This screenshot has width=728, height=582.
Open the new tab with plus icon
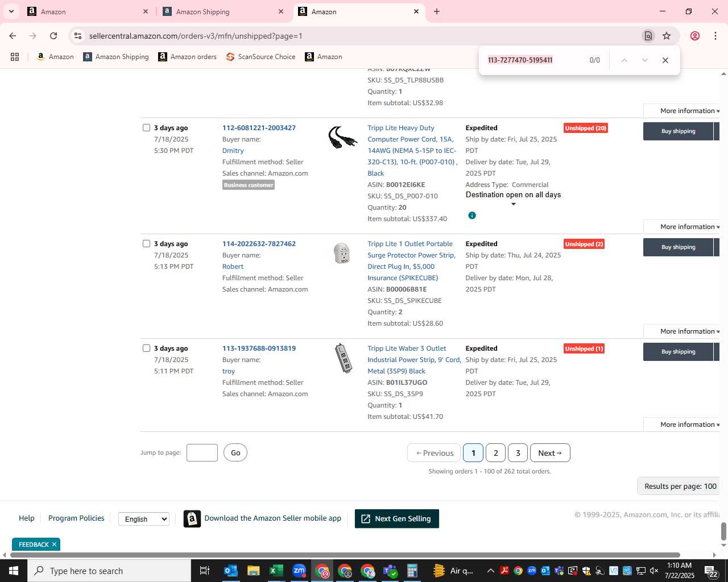[x=437, y=11]
